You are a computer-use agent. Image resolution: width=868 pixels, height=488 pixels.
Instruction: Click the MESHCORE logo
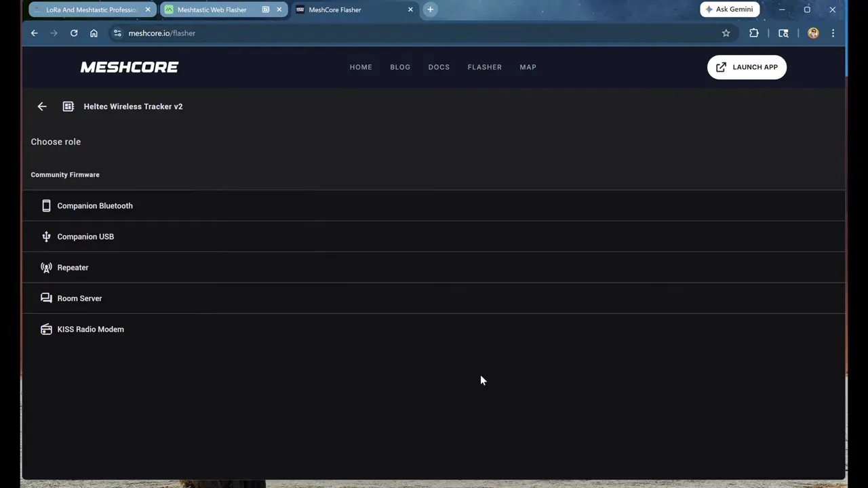tap(130, 67)
